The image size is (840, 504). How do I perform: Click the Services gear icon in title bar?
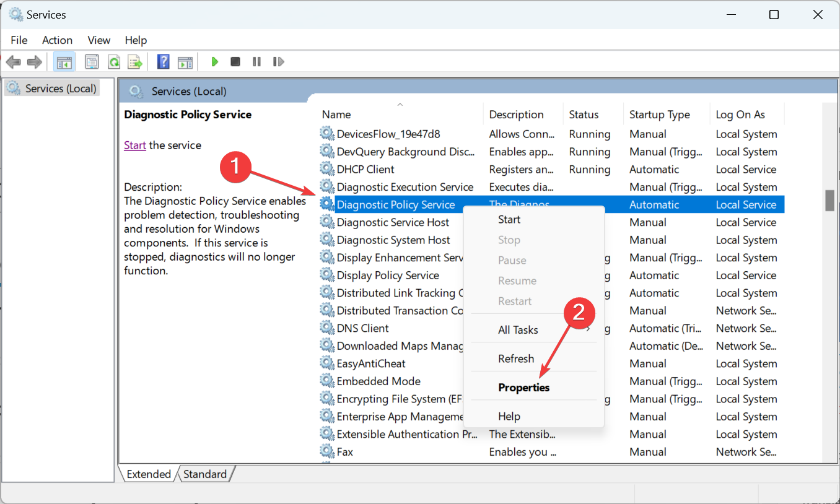15,14
